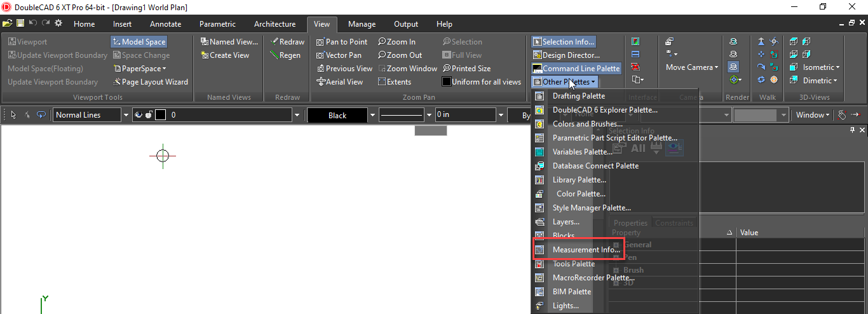Image resolution: width=868 pixels, height=314 pixels.
Task: Choose Layers... from the palettes menu
Action: pyautogui.click(x=566, y=222)
